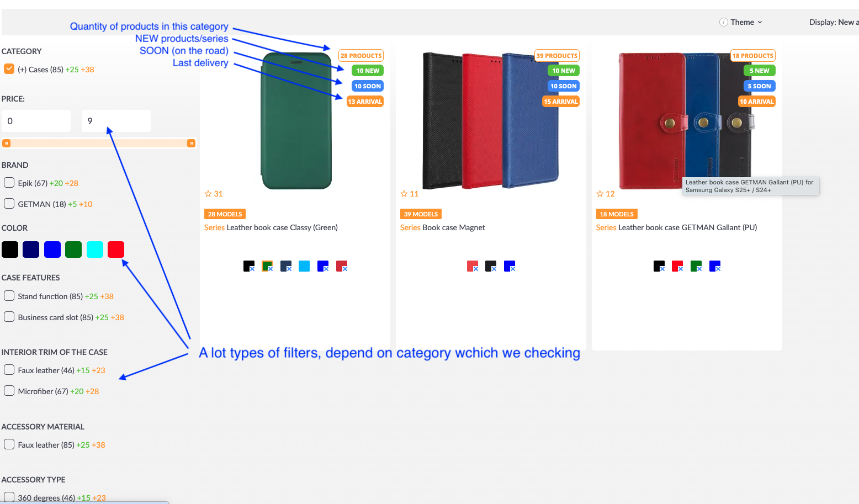Enable the Epik brand filter
Screen dimensions: 859x504
tap(9, 183)
